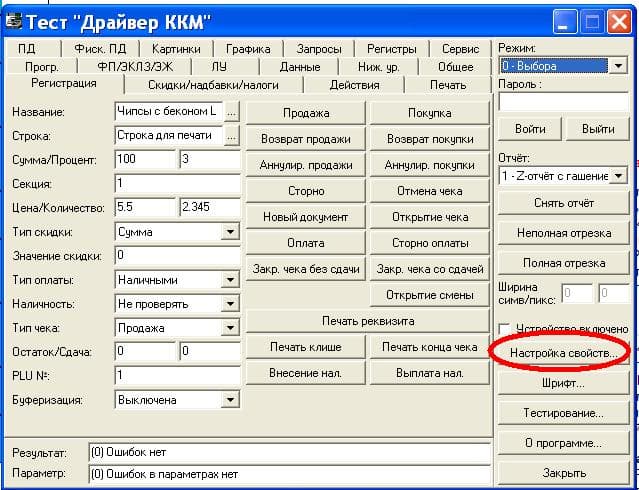Open the Буферизация dropdown
639x490 pixels.
230,400
